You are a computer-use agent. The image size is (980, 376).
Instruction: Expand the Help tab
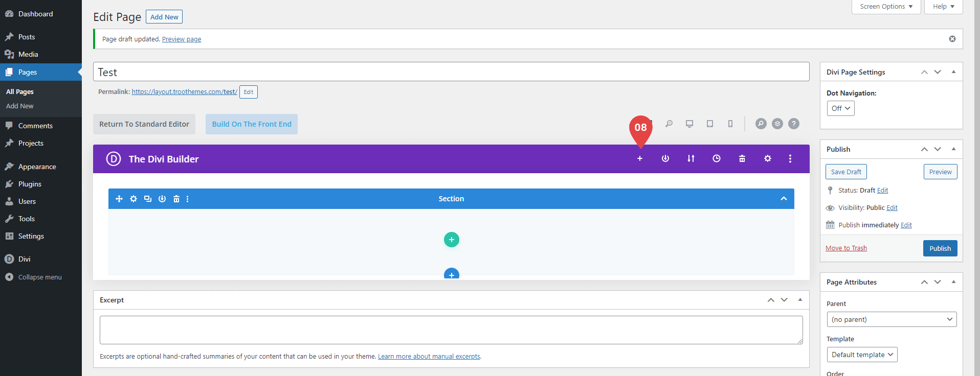[x=943, y=7]
